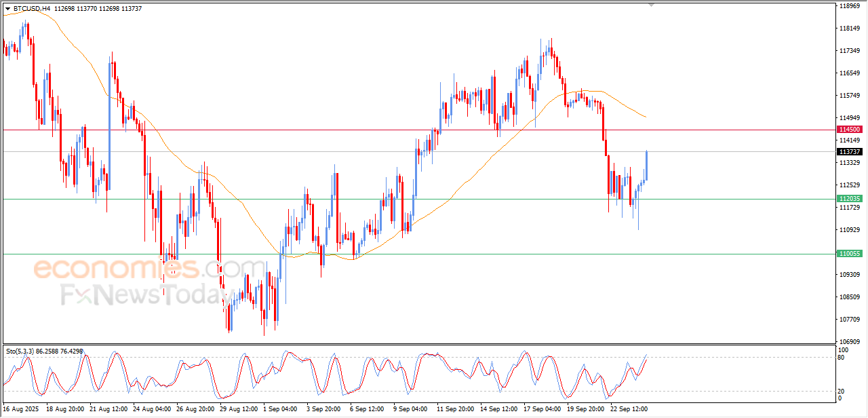This screenshot has height=418, width=868.
Task: Click the 17 Sep 04:00 time label
Action: tap(542, 410)
